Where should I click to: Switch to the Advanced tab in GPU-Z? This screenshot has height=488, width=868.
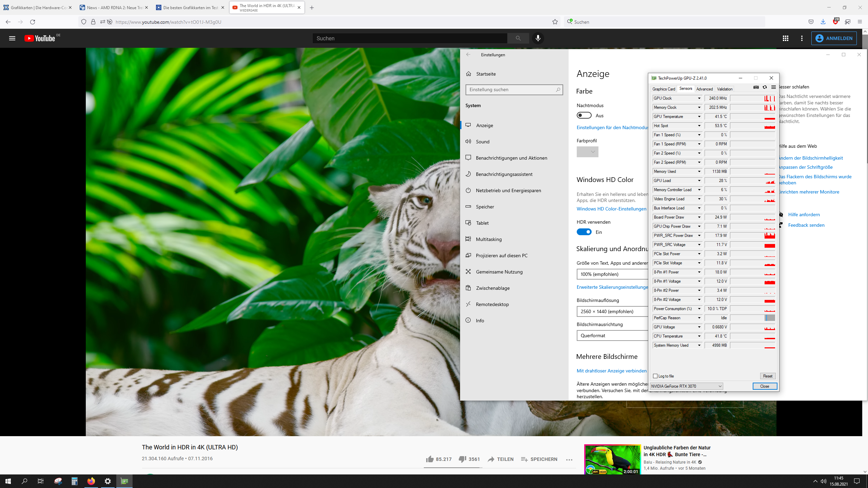[x=704, y=89]
